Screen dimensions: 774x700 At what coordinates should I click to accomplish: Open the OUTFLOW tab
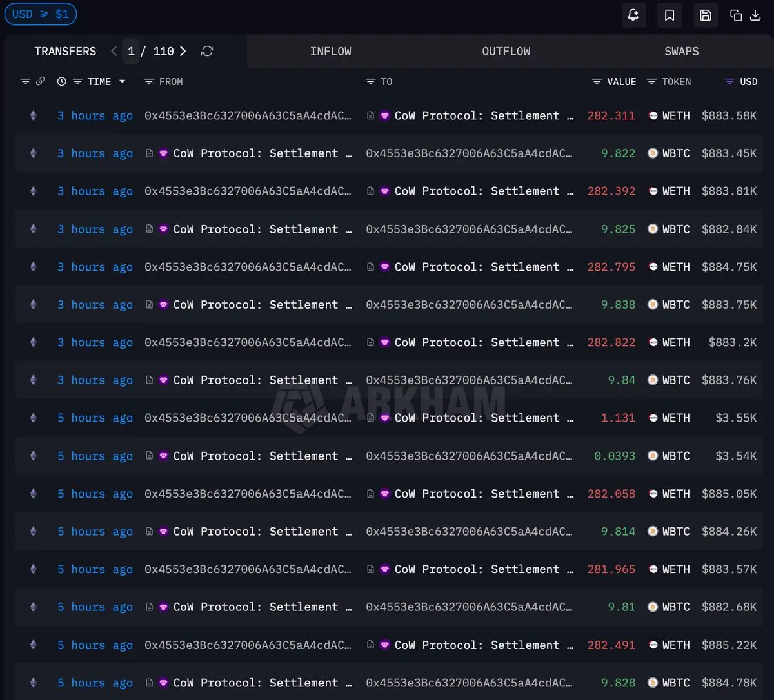tap(506, 51)
